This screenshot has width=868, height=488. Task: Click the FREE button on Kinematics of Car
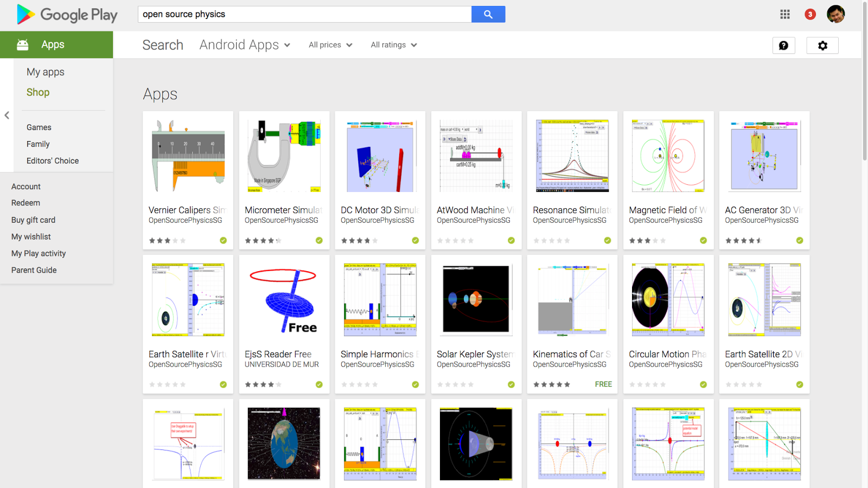(x=603, y=384)
